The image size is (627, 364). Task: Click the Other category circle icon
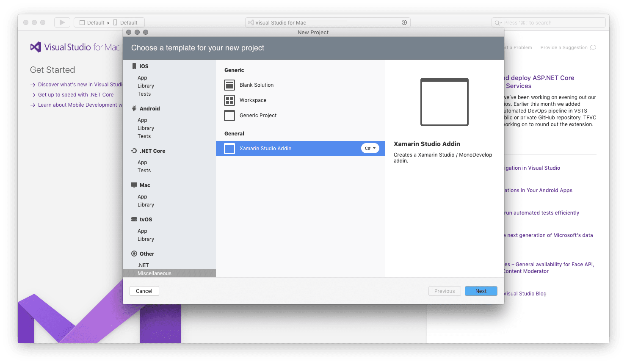(134, 254)
